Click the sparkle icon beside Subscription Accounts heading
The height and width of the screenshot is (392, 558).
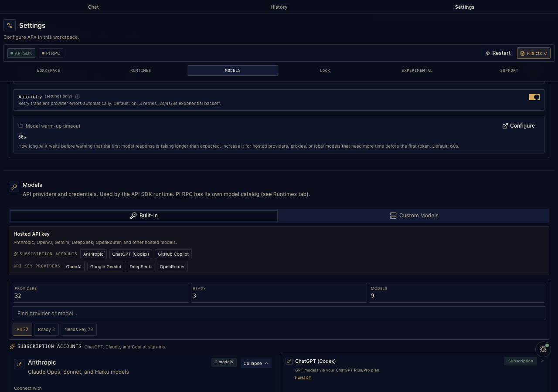pyautogui.click(x=12, y=347)
